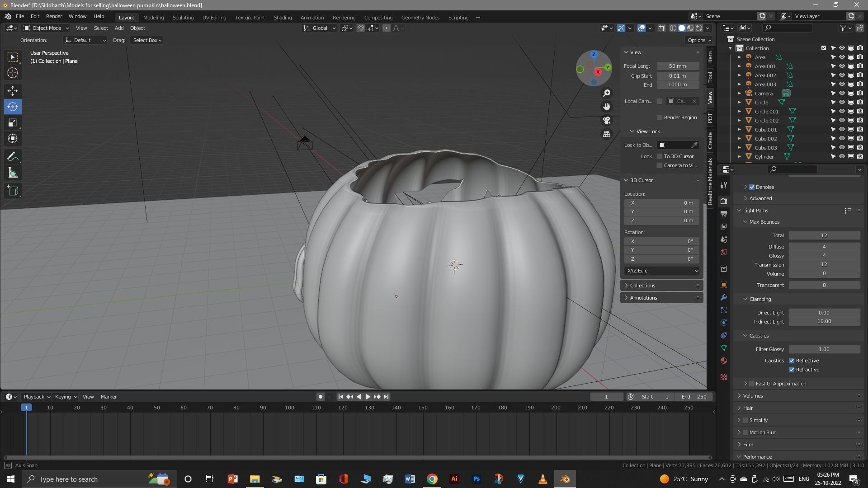Toggle snapping magnet icon in header

[361, 28]
